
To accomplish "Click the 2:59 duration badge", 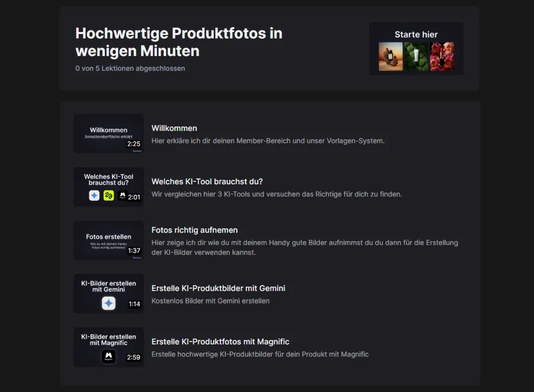I will click(x=134, y=358).
